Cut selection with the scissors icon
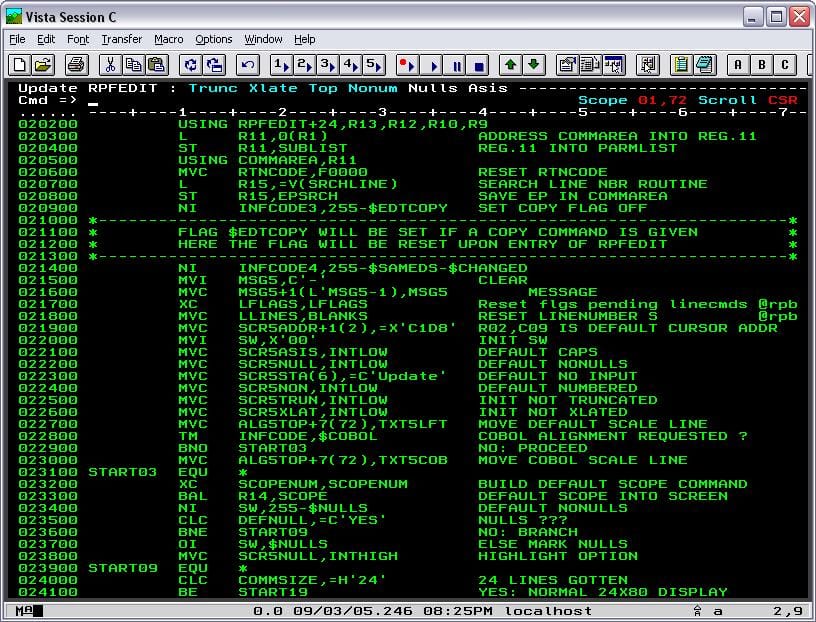The width and height of the screenshot is (816, 622). (x=110, y=65)
